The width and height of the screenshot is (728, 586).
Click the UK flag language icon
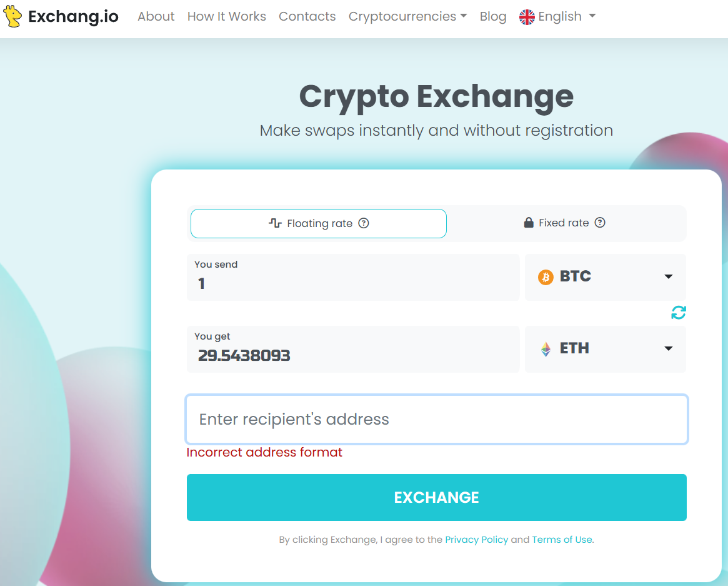click(527, 17)
